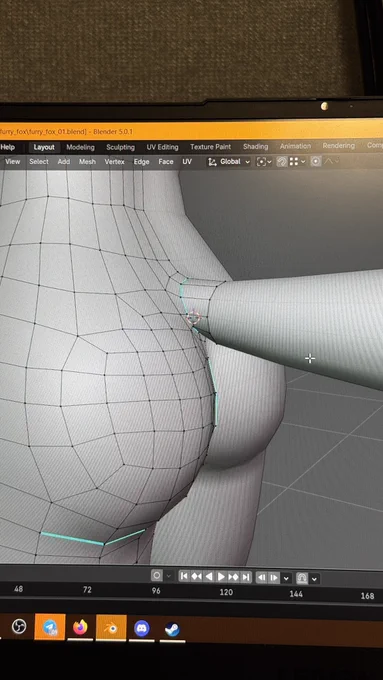The image size is (383, 680).
Task: Open the Vertex menu
Action: click(x=115, y=161)
